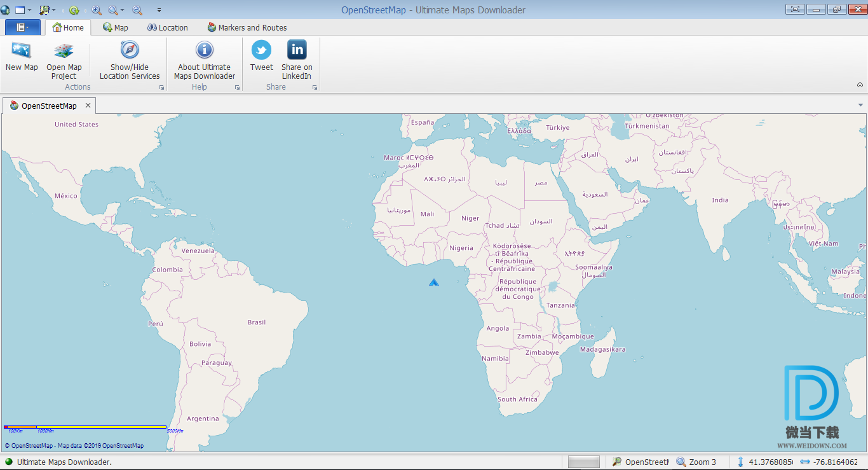
Task: Click the map source icon in quick toolbar
Action: click(x=44, y=10)
